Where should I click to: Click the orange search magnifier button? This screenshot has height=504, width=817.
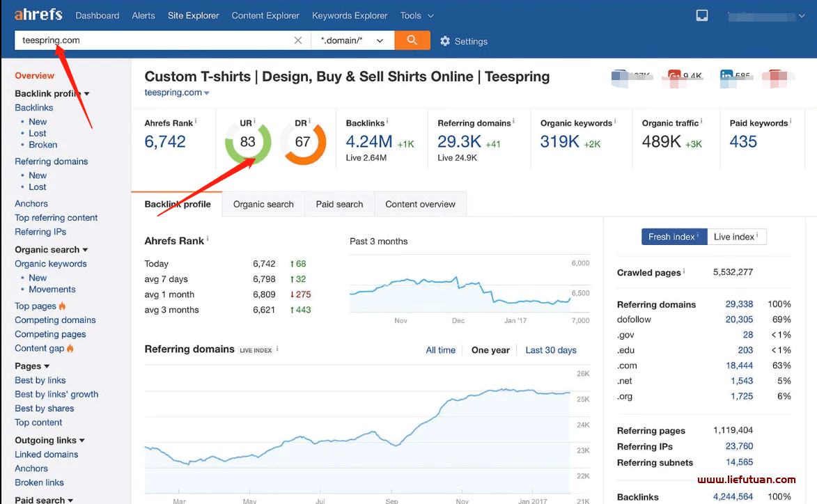pos(412,40)
